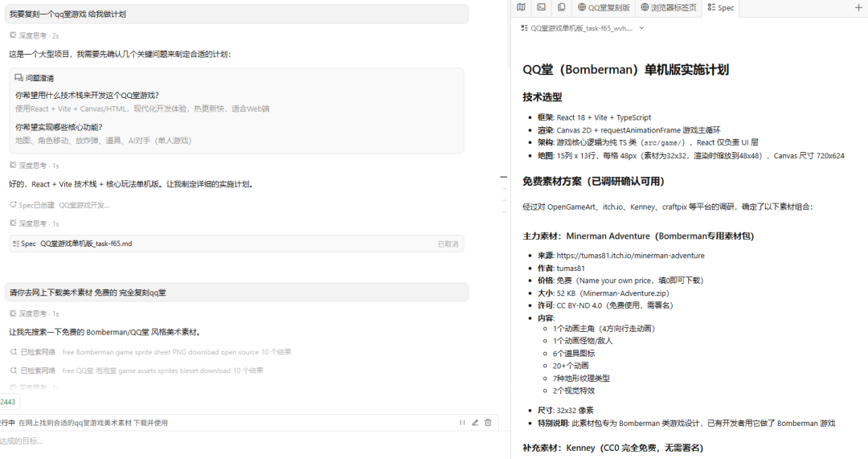Focus the goal input field at the bottom
868x459 pixels.
[249, 441]
